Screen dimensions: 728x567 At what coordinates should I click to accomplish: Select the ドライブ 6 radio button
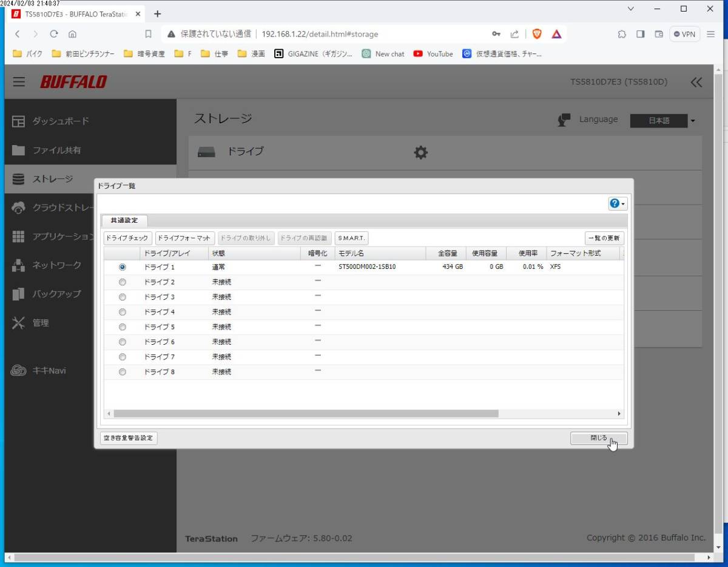pos(123,342)
